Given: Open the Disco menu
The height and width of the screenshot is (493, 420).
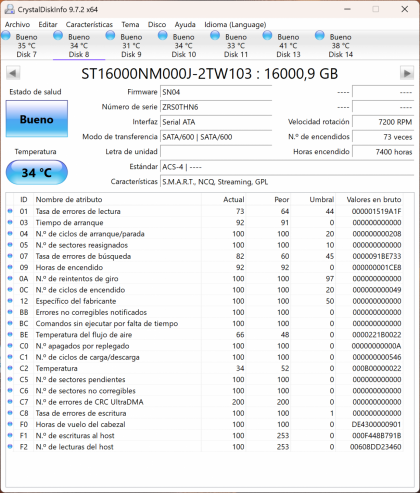Looking at the screenshot, I should coord(157,24).
